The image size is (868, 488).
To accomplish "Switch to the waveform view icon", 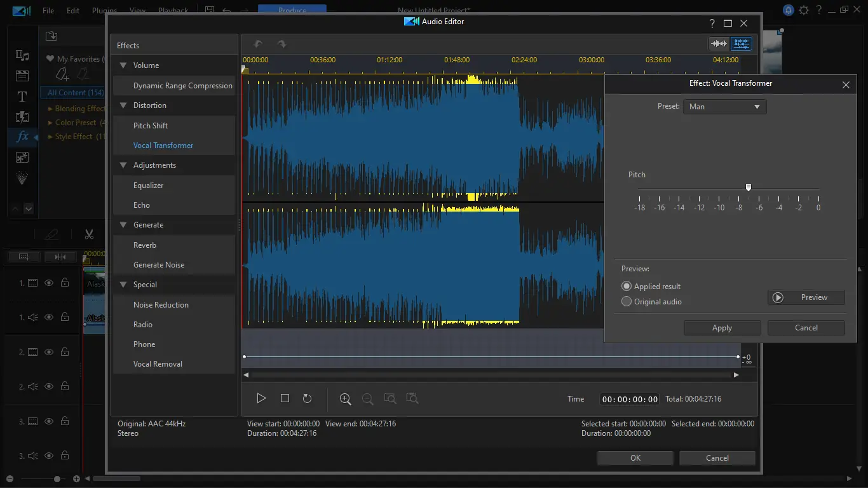I will point(719,44).
